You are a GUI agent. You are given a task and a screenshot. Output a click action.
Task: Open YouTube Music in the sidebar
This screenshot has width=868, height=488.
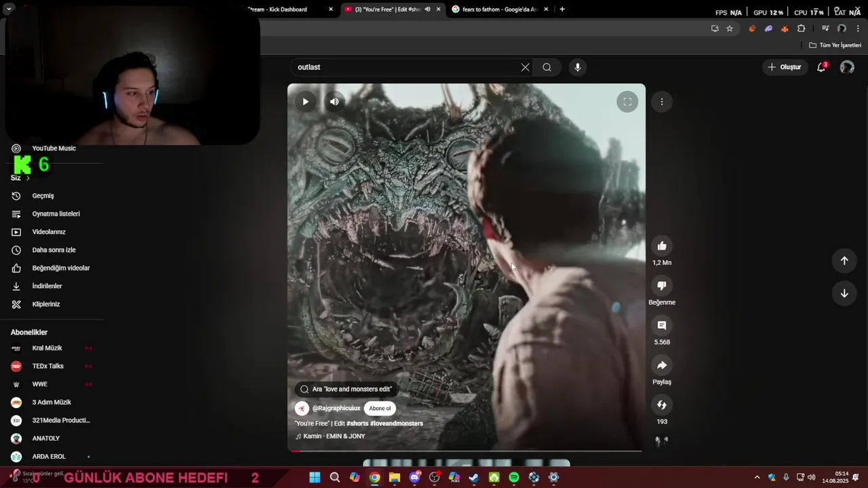pos(54,148)
